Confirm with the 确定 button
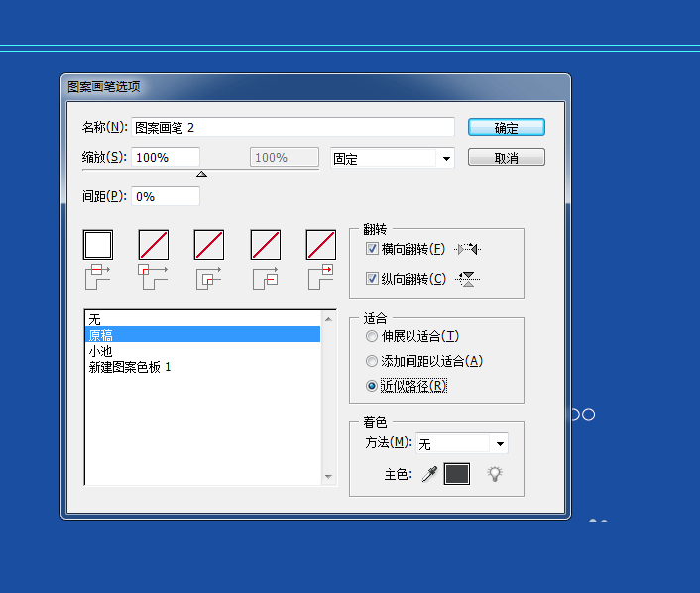 tap(507, 127)
